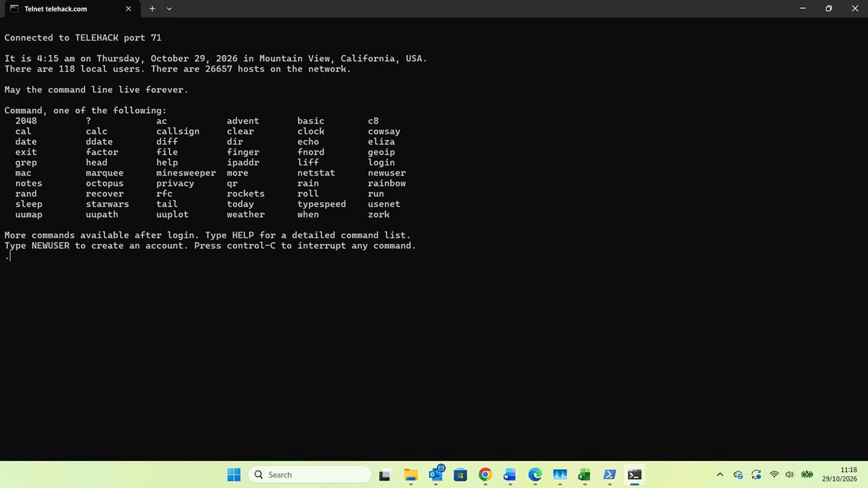Viewport: 868px width, 488px height.
Task: Click the 'advent' command name
Action: tap(243, 121)
